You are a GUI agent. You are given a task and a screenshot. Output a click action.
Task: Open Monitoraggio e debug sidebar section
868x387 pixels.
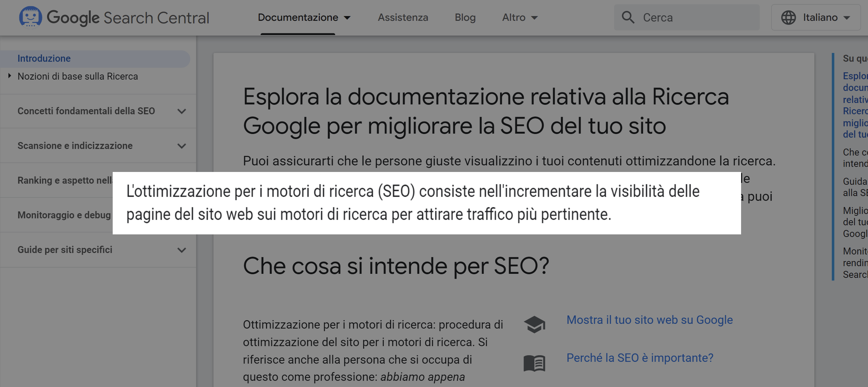(x=64, y=215)
